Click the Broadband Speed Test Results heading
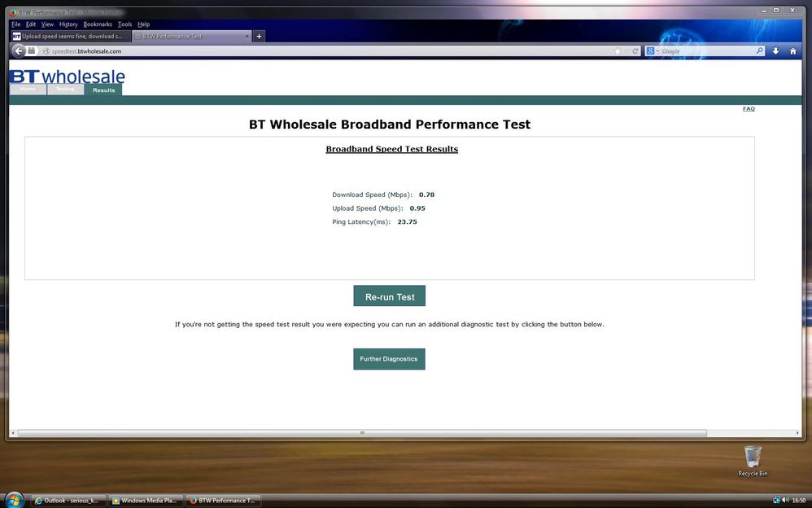Image resolution: width=812 pixels, height=508 pixels. tap(392, 149)
